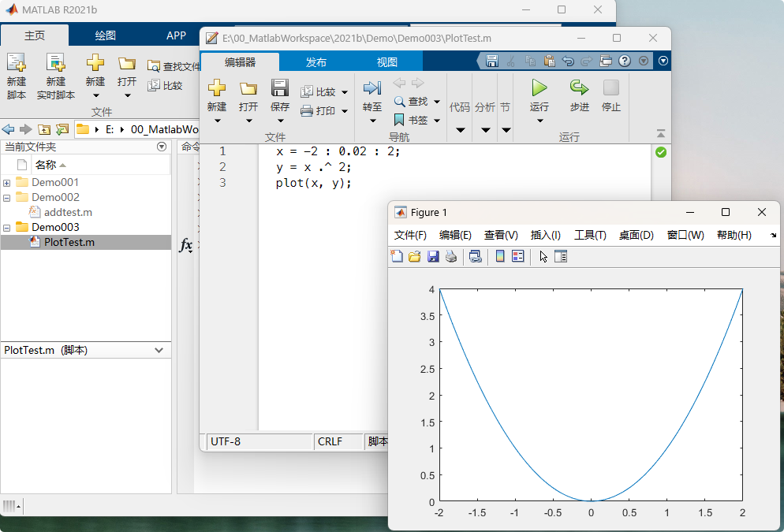Select addtest.m in the file browser
Screen dimensions: 784x532
[x=68, y=212]
